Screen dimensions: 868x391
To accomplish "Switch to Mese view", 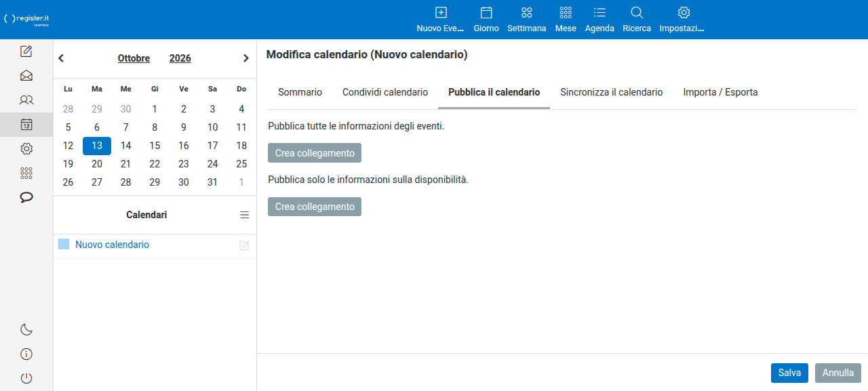I will [x=566, y=20].
